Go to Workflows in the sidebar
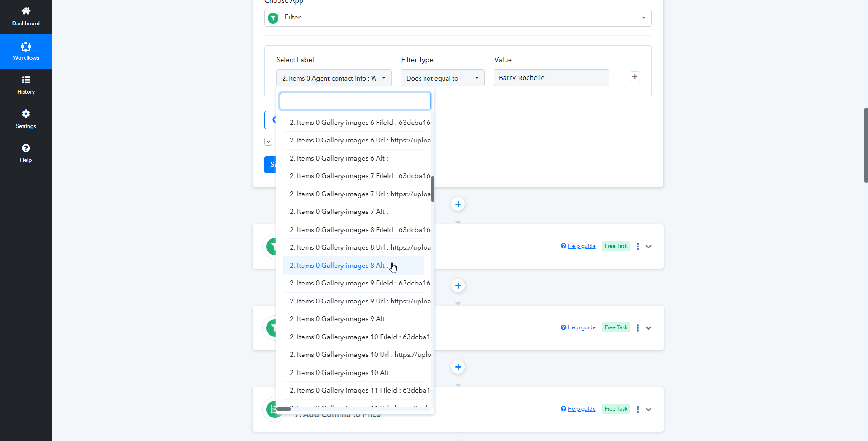This screenshot has height=441, width=868. pos(26,52)
